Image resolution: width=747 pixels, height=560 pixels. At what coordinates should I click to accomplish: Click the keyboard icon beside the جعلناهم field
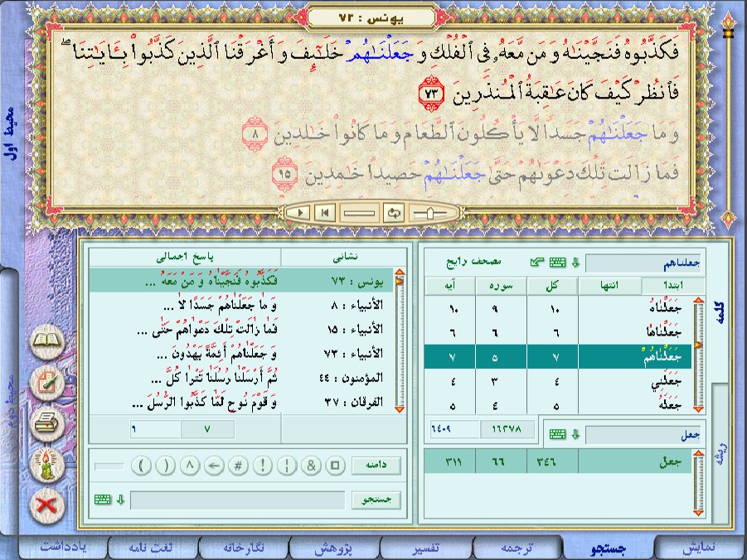(x=557, y=263)
